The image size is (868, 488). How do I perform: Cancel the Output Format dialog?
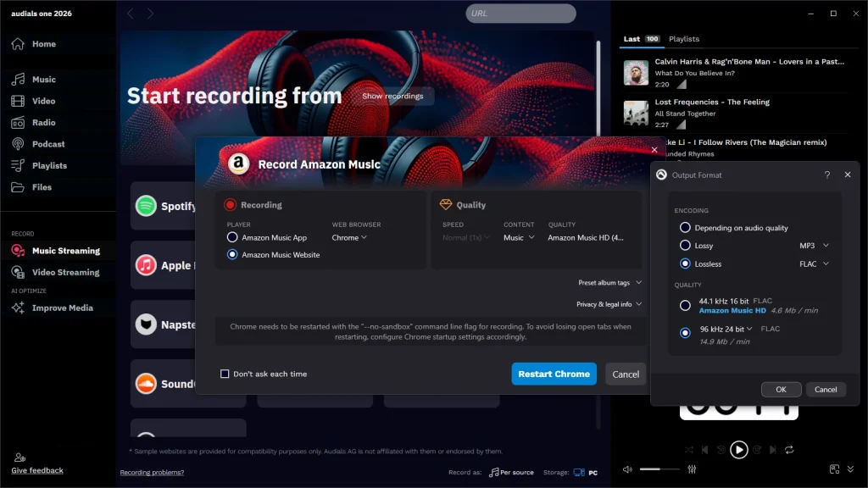click(826, 390)
